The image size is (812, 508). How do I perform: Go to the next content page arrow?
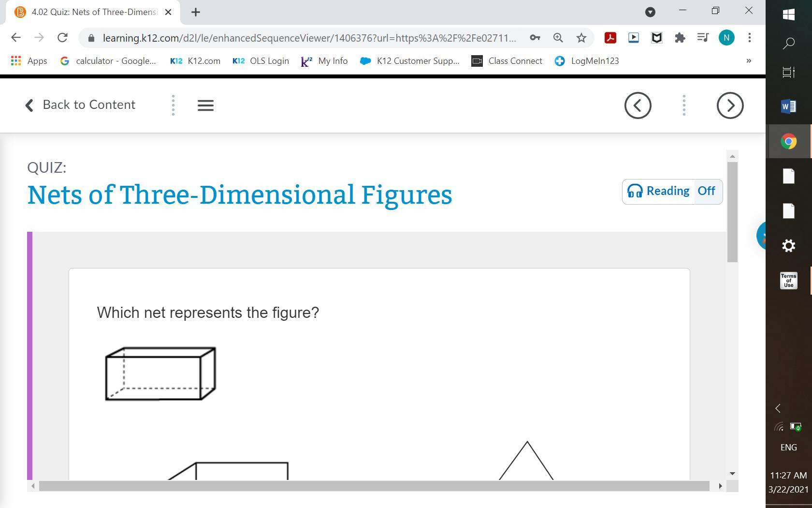[x=730, y=105]
